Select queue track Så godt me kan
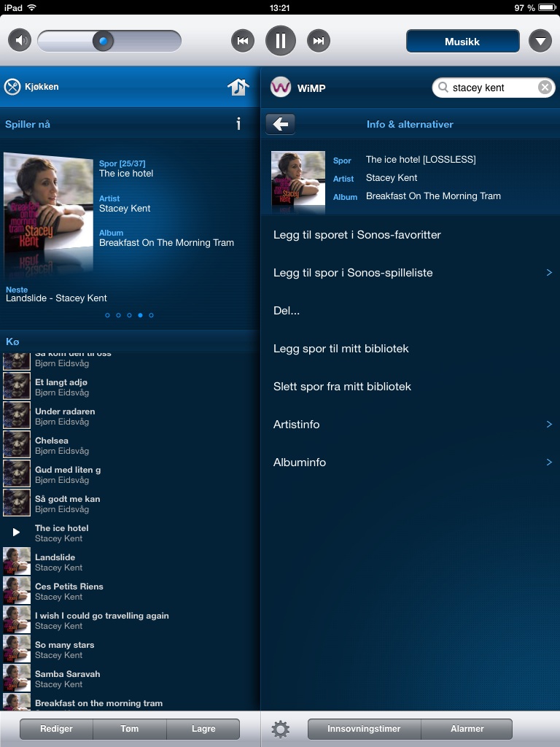This screenshot has width=560, height=747. tap(130, 503)
